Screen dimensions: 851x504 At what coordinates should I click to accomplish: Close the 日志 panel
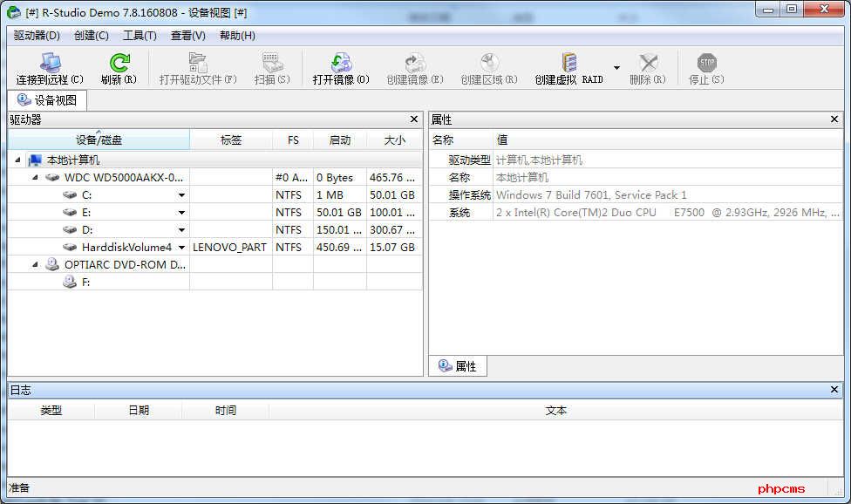834,390
